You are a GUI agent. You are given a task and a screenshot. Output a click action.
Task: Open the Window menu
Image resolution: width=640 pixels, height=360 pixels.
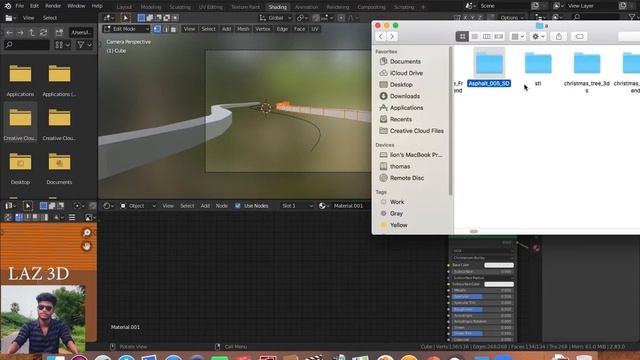[76, 6]
